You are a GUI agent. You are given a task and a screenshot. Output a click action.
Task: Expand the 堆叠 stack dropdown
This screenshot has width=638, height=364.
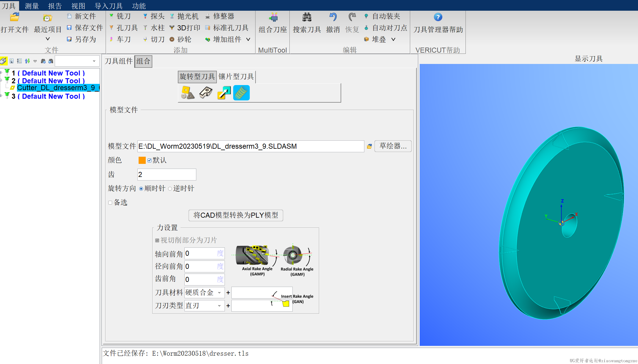point(393,39)
